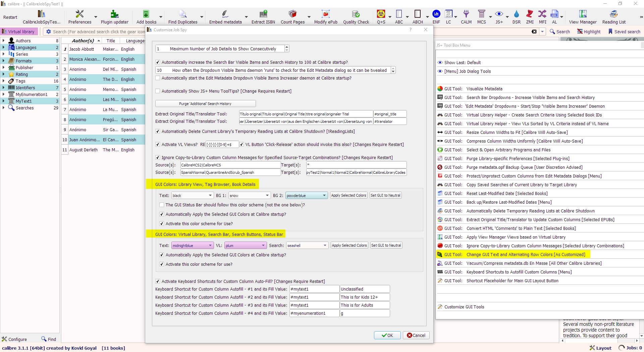Toggle Automatically Delete Temporary Reading Lists checkbox

pos(158,132)
